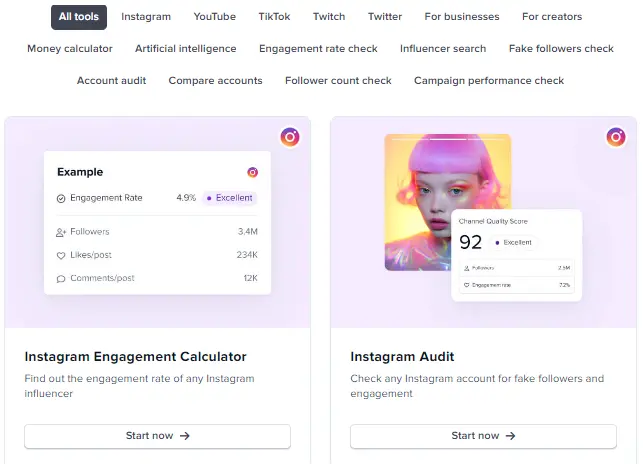The height and width of the screenshot is (464, 643).
Task: Start the Instagram Engagement Calculator
Action: (158, 436)
